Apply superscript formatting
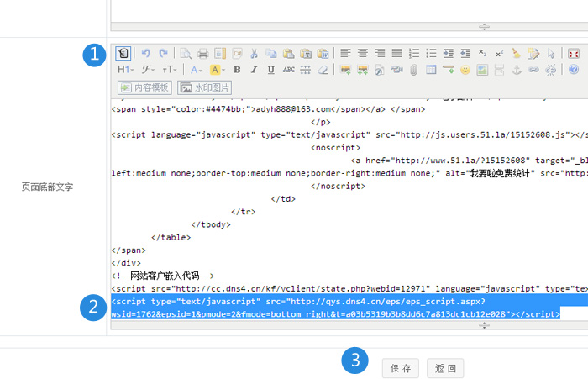This screenshot has height=379, width=588. (499, 53)
